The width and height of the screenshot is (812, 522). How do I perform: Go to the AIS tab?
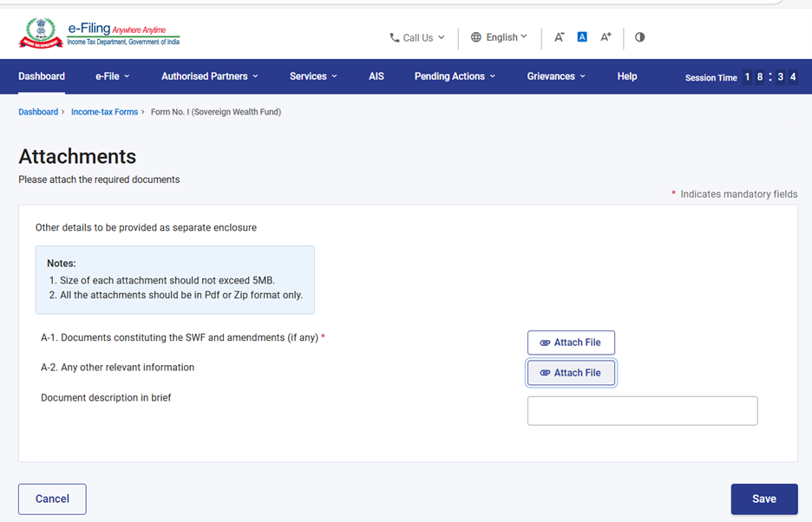[376, 76]
